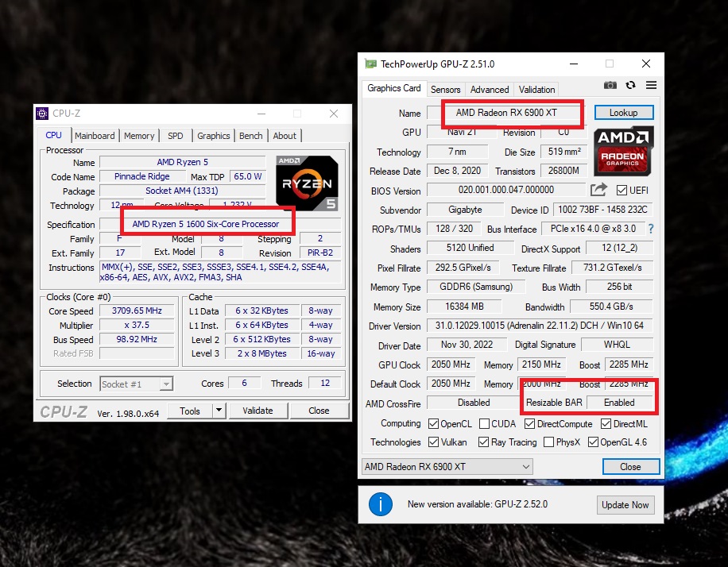The height and width of the screenshot is (567, 728).
Task: Enable the CUDA checkbox
Action: pyautogui.click(x=486, y=423)
